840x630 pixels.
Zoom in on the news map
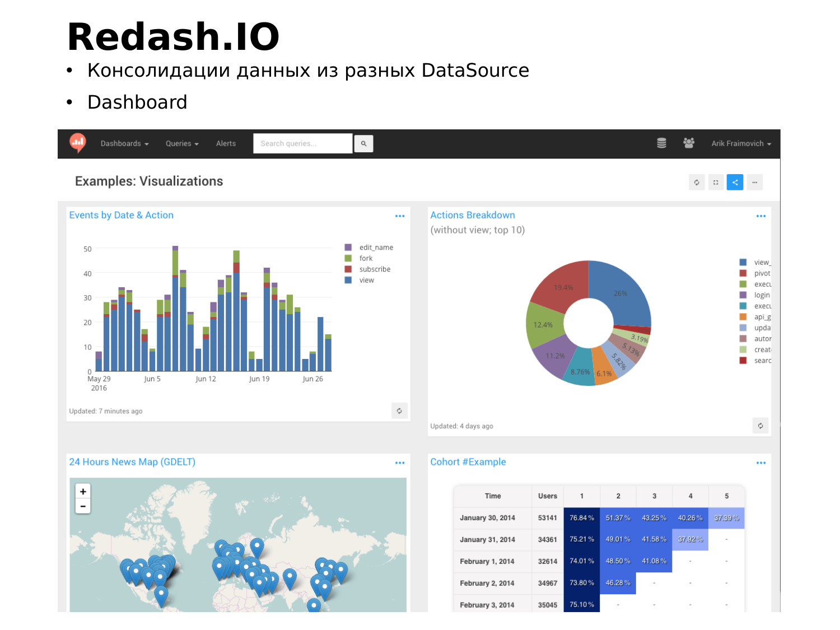tap(83, 492)
